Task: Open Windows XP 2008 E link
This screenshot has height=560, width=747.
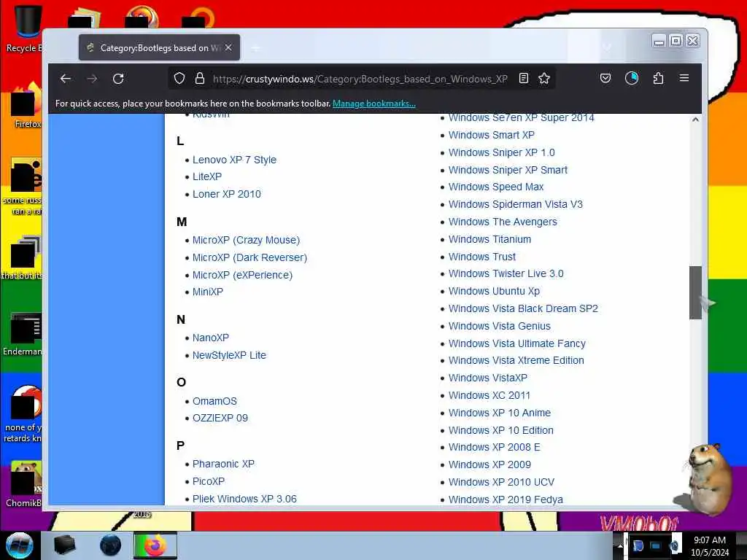Action: click(x=494, y=448)
